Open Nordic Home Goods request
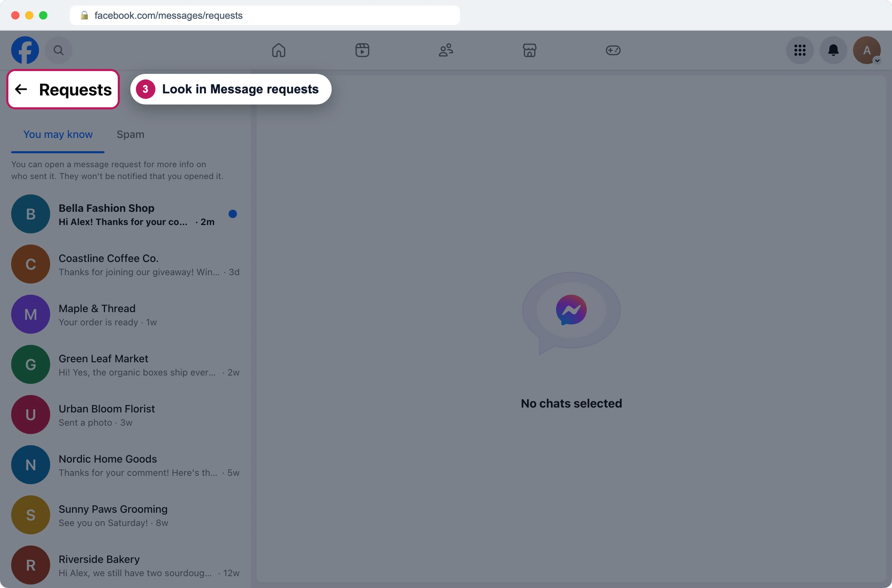This screenshot has height=588, width=892. [x=126, y=465]
